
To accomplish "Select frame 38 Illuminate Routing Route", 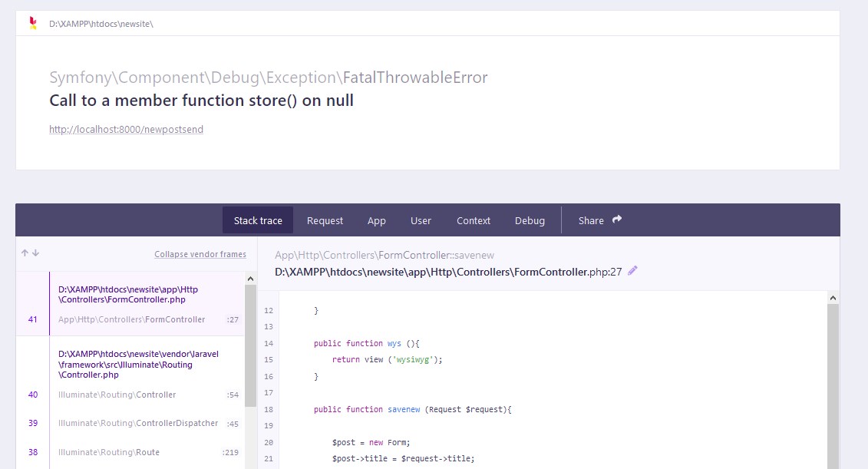I will click(130, 452).
